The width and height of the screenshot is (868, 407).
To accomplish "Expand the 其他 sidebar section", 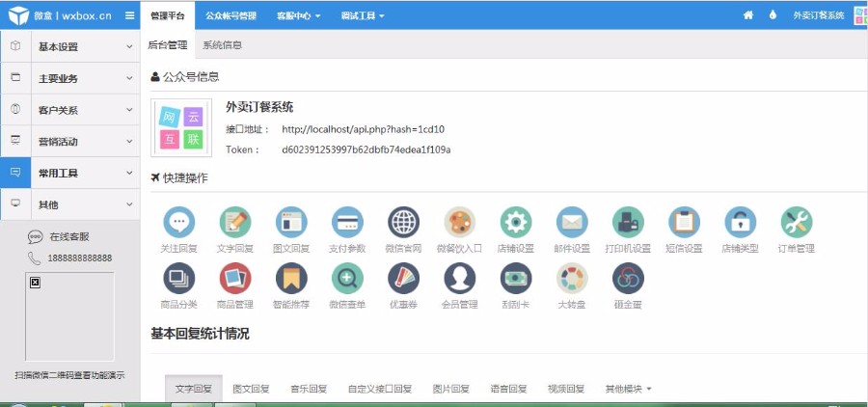I will tap(70, 204).
